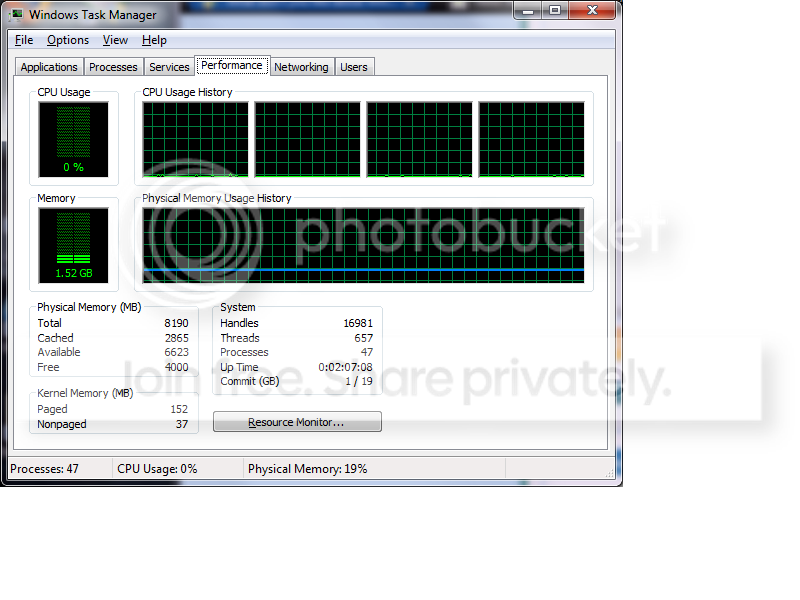Switch to the Users tab
800x600 pixels.
tap(354, 67)
